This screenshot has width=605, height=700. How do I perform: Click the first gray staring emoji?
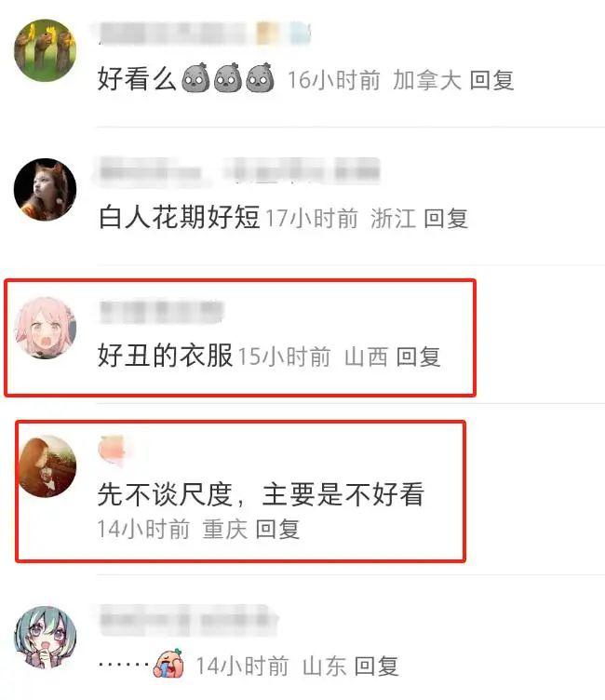pos(195,77)
